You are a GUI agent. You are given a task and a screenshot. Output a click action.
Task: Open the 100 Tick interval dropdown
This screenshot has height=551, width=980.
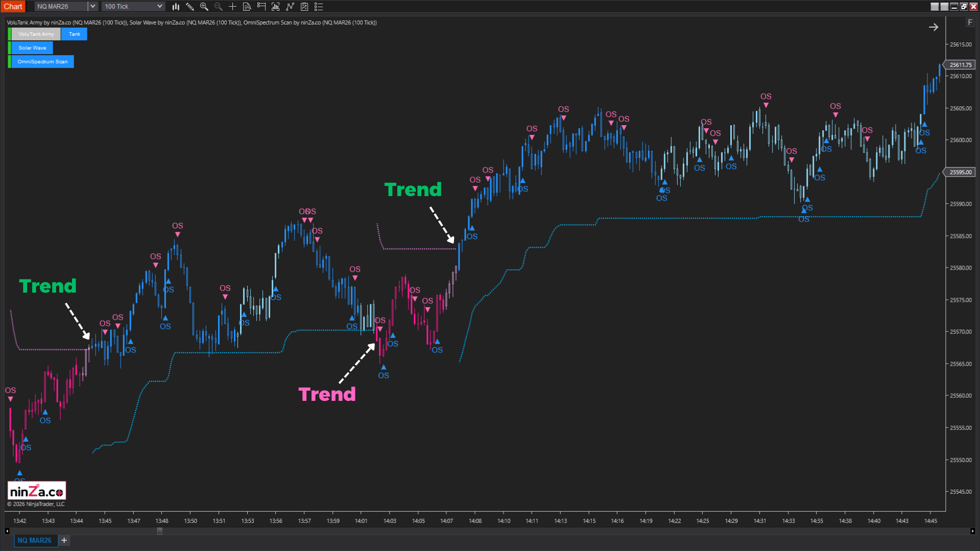pos(133,7)
